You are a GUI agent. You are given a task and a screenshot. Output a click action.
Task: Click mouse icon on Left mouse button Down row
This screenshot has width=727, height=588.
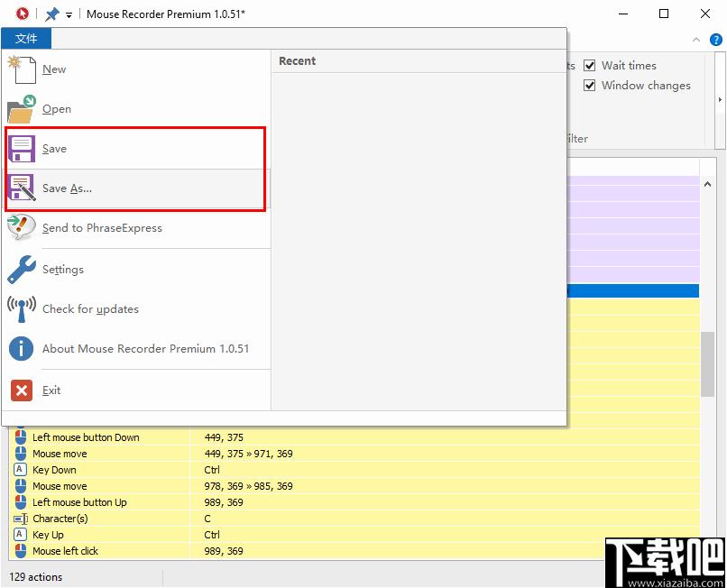21,436
